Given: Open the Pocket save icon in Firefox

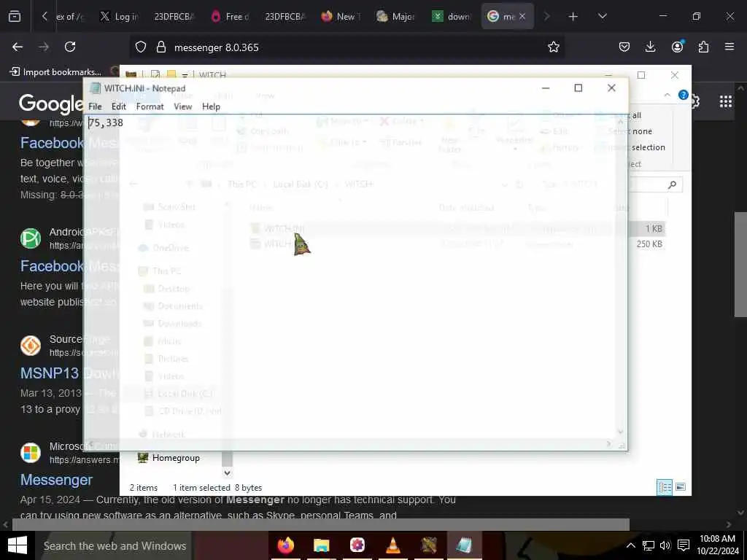Looking at the screenshot, I should [x=624, y=47].
